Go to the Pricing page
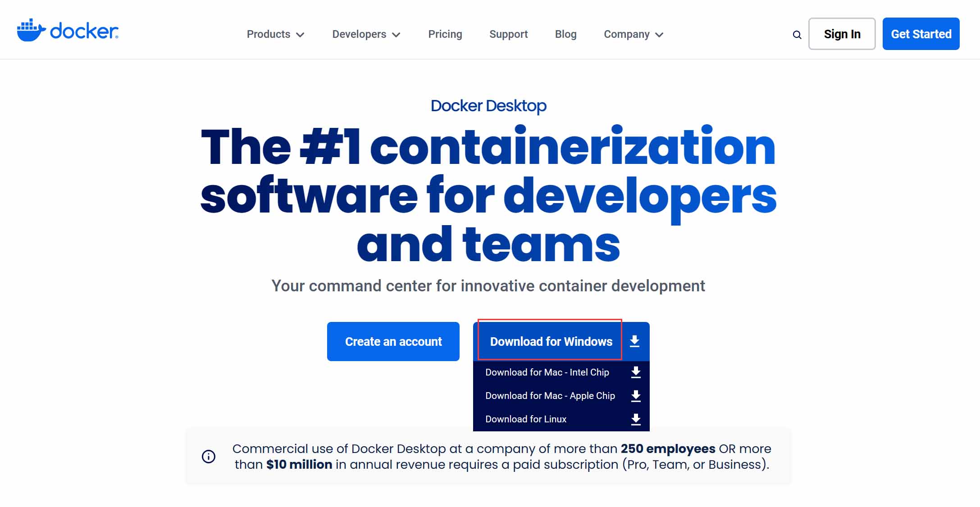Screen dimensions: 980x507 (445, 34)
